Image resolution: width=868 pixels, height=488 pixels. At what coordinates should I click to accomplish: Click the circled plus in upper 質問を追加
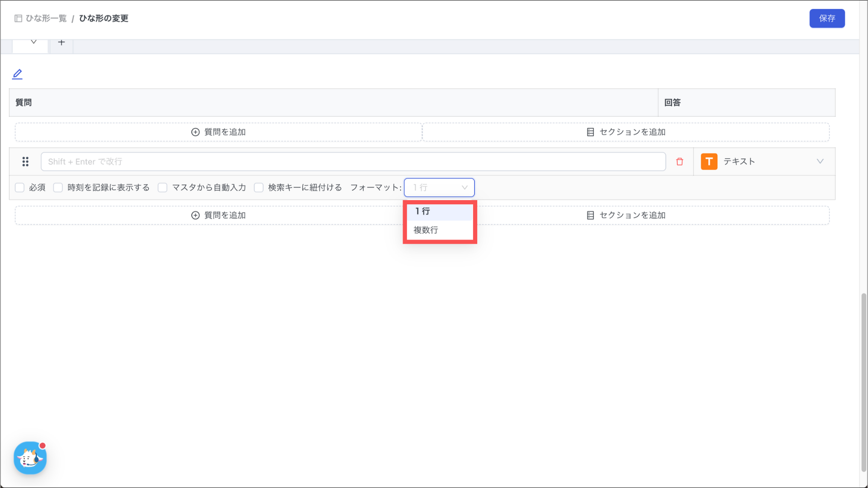click(x=195, y=132)
